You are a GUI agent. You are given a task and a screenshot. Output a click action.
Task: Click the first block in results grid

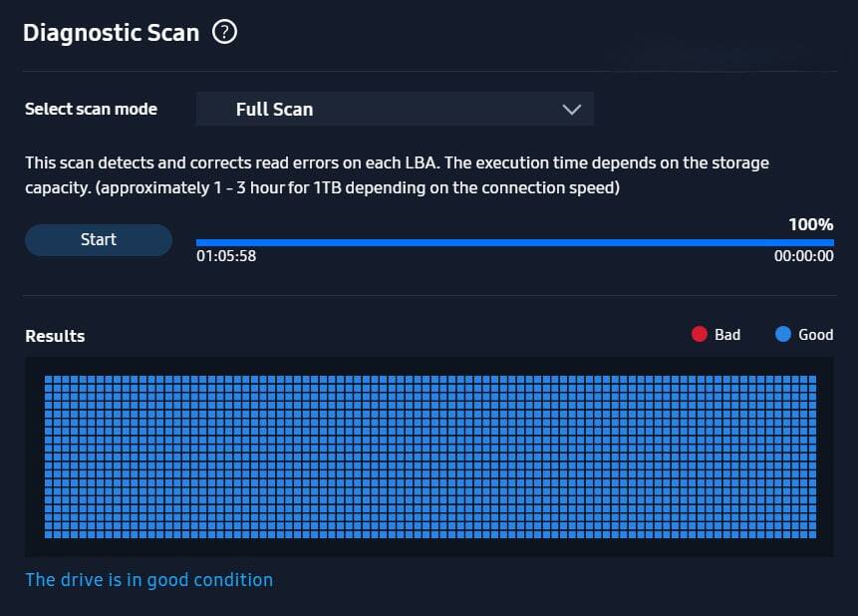pyautogui.click(x=48, y=379)
